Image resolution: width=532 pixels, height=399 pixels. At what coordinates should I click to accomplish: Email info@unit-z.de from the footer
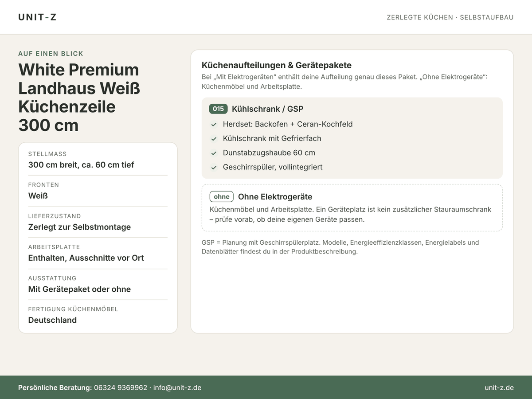(177, 388)
